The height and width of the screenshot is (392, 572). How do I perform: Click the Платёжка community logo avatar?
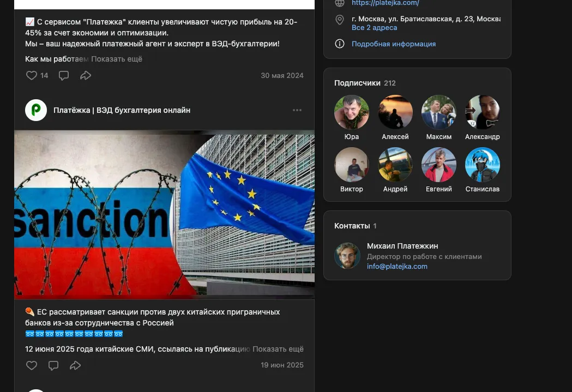coord(36,110)
